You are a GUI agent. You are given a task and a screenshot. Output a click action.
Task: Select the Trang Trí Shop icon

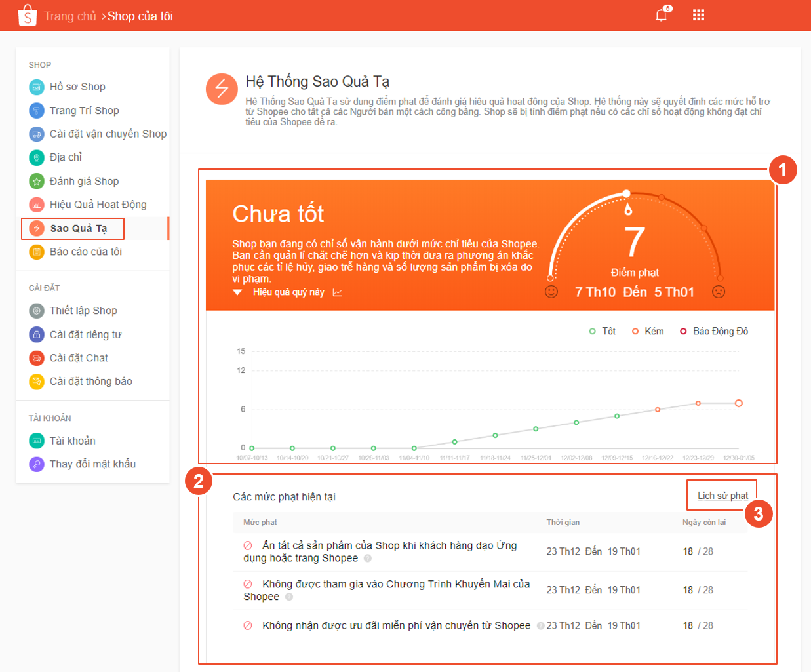pos(35,109)
